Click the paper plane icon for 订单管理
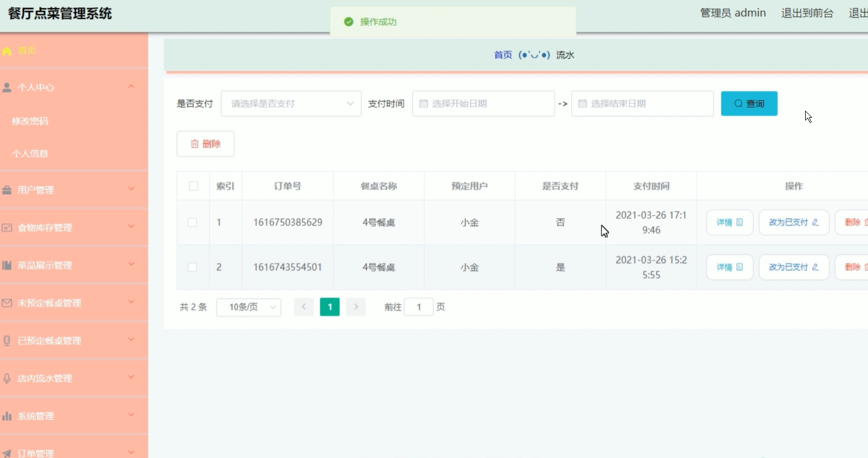Image resolution: width=868 pixels, height=458 pixels. coord(7,453)
